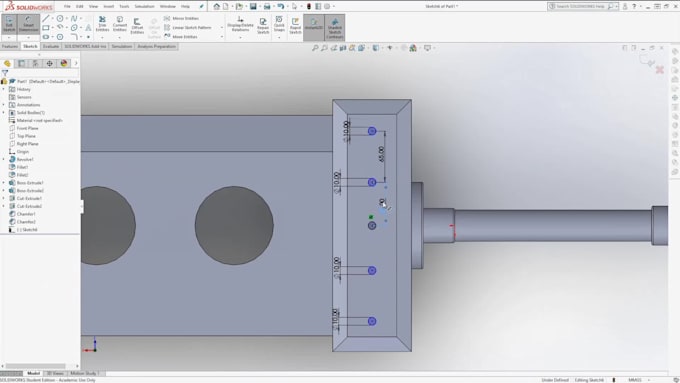Click the Print icon
Viewport: 680px width, 383px height.
[x=267, y=6]
